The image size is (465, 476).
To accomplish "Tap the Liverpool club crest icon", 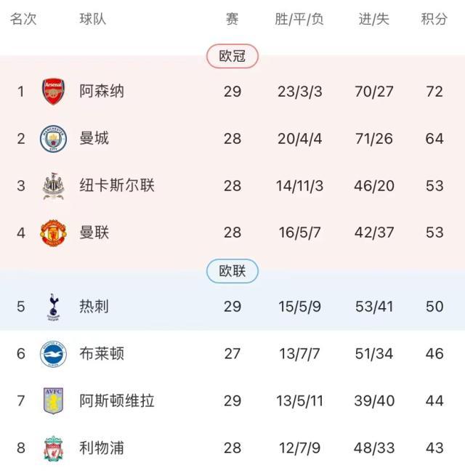I will point(53,448).
